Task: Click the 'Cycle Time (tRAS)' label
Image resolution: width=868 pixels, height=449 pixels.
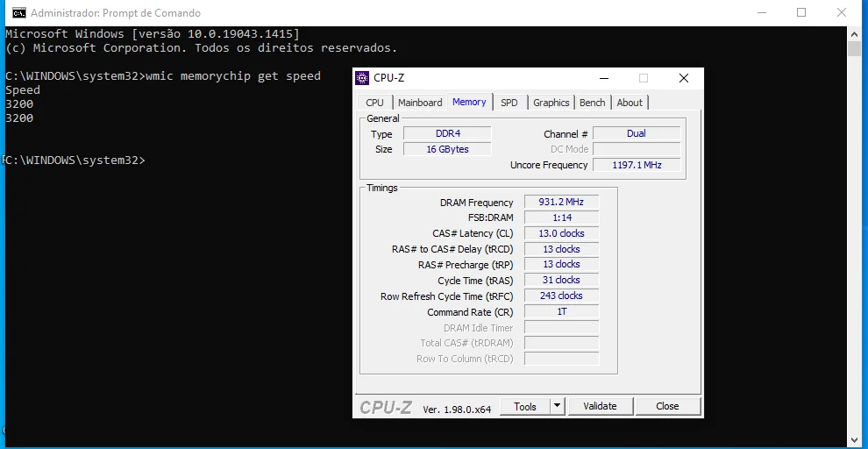Action: (475, 281)
